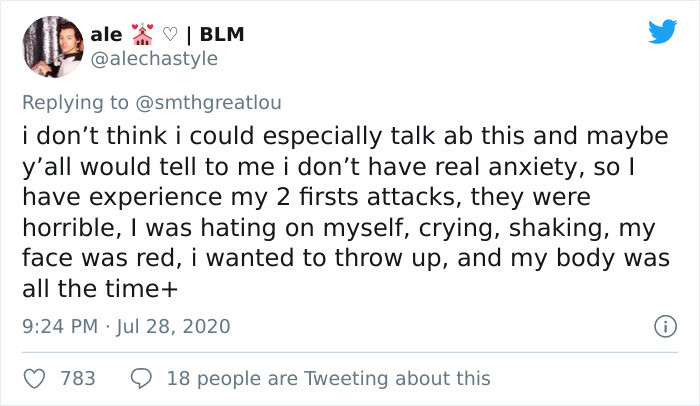Click the 783 likes count
The height and width of the screenshot is (406, 700).
(78, 379)
